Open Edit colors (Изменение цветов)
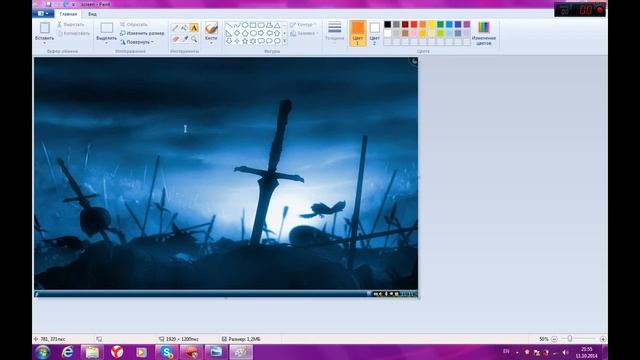 coord(484,33)
